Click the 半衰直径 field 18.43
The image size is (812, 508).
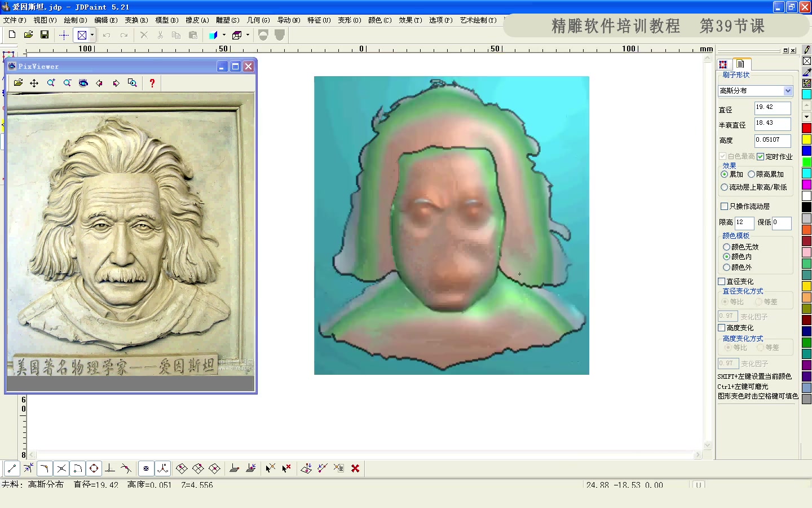click(773, 124)
